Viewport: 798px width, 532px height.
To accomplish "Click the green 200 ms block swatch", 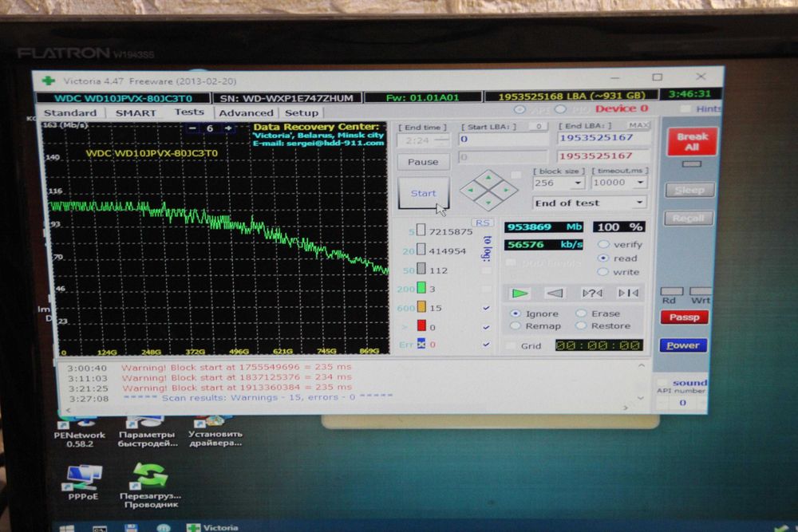I will point(421,289).
